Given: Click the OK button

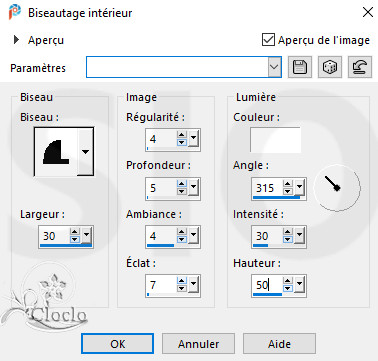Looking at the screenshot, I should click(x=117, y=344).
